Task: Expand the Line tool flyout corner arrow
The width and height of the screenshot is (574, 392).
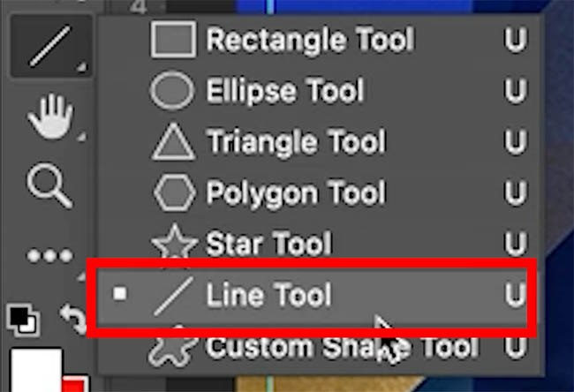Action: click(x=81, y=66)
